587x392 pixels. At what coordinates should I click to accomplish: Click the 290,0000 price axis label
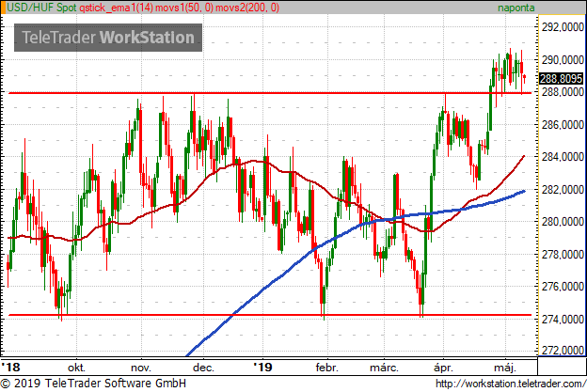tap(563, 59)
